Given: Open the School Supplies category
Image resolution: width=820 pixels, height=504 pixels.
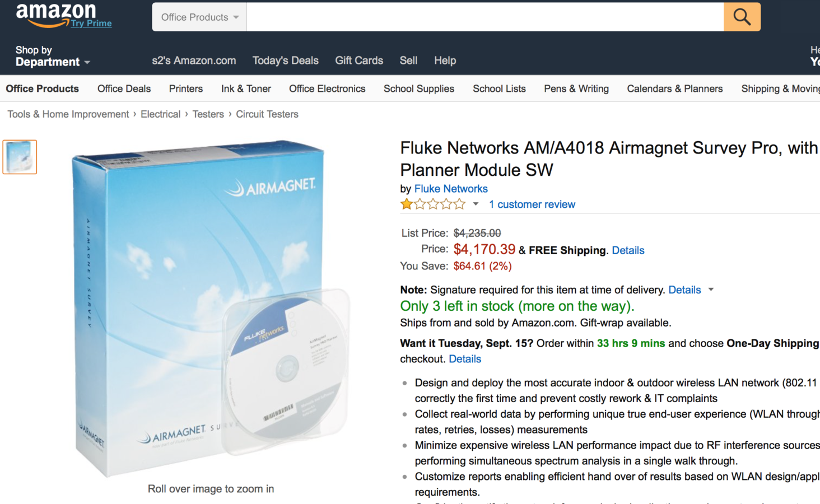Looking at the screenshot, I should coord(419,88).
